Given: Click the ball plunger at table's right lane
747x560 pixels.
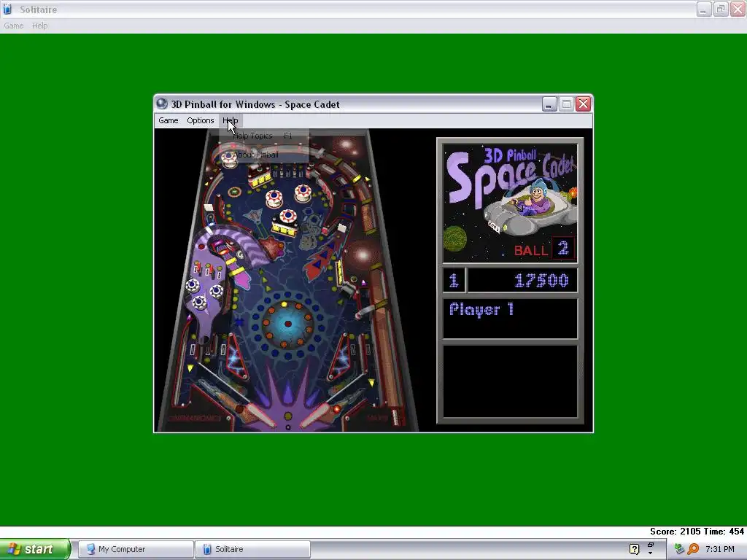Looking at the screenshot, I should pyautogui.click(x=396, y=417).
